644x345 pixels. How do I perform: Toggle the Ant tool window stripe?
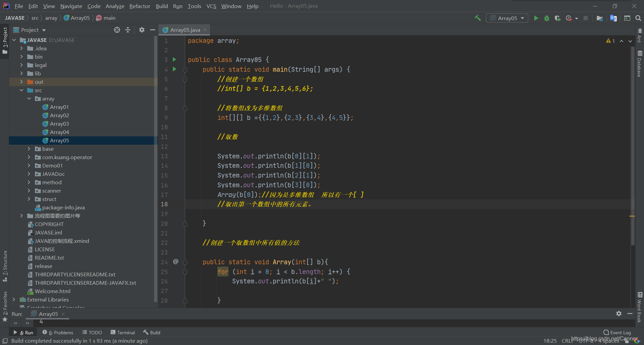tap(639, 36)
